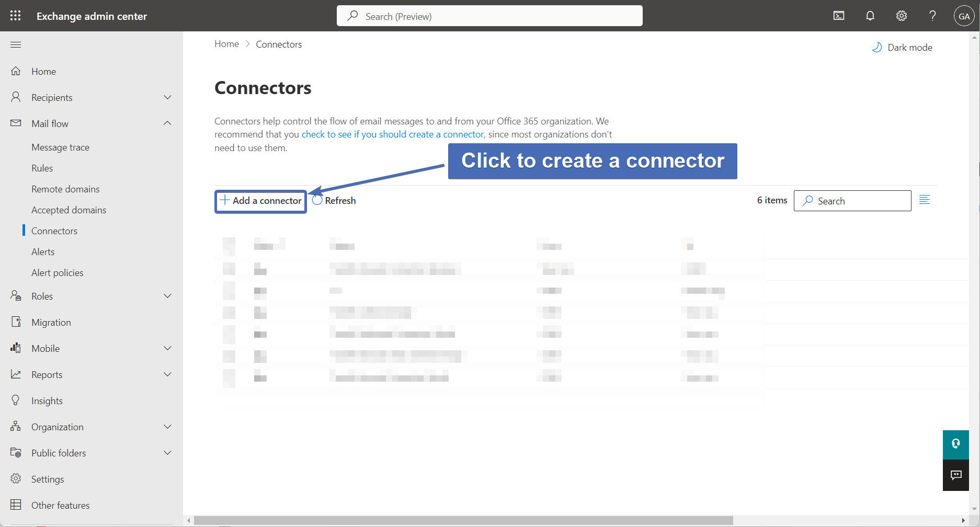
Task: Refresh the connectors list
Action: point(334,200)
